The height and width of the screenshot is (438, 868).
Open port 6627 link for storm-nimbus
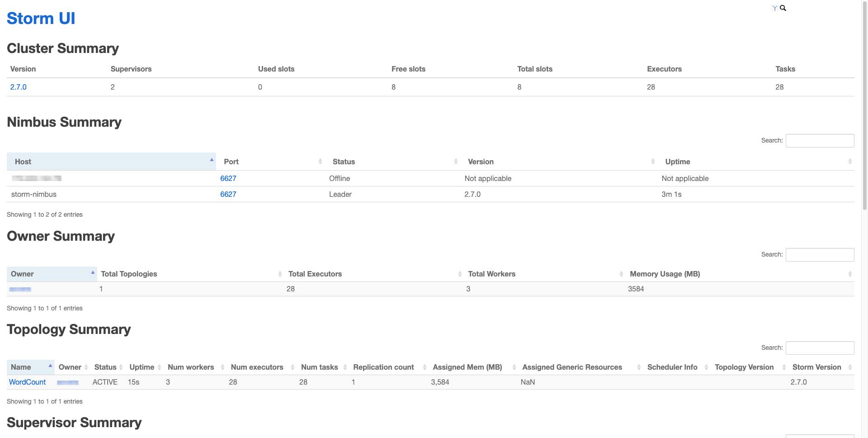click(x=228, y=194)
